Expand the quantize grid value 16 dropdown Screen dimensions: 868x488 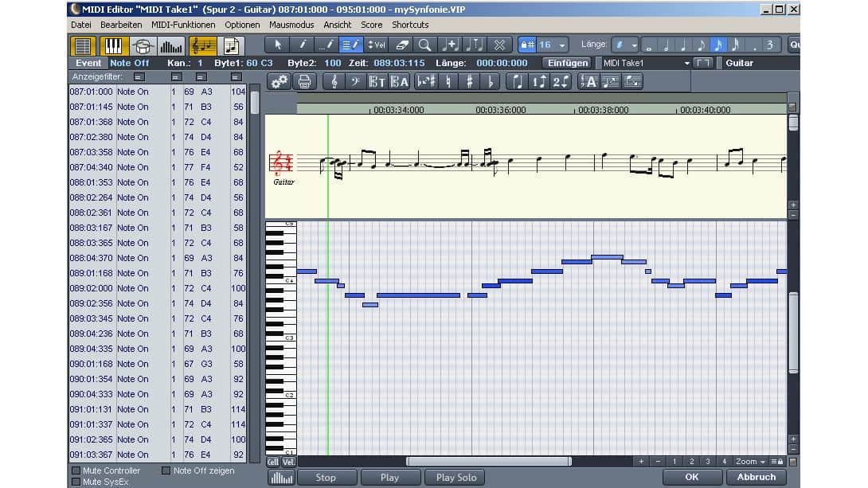(563, 45)
